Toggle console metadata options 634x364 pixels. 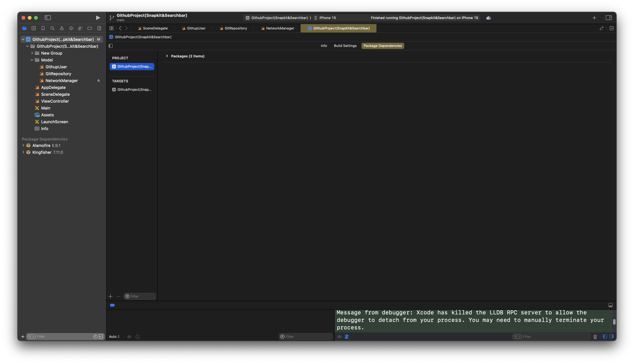point(346,337)
